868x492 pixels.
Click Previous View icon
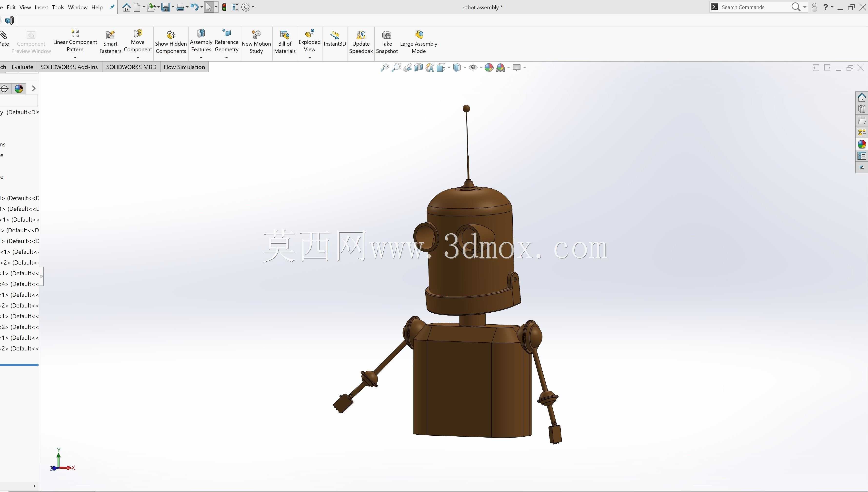tap(407, 68)
